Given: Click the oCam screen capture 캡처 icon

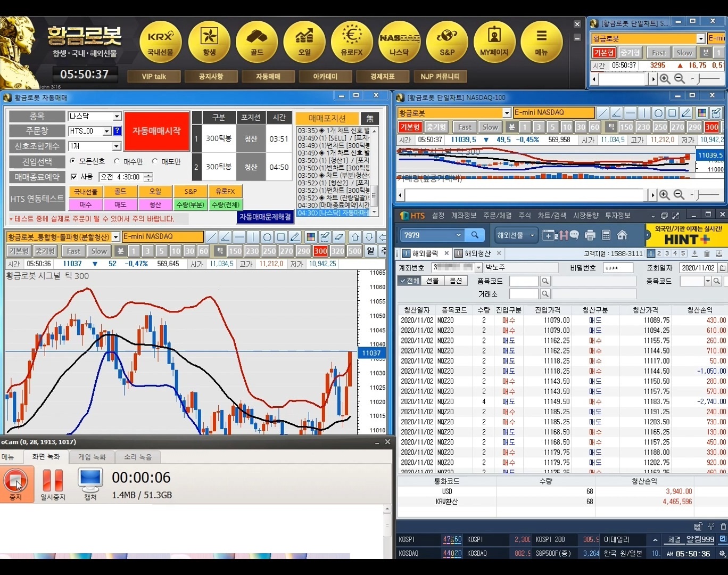Looking at the screenshot, I should coord(90,483).
